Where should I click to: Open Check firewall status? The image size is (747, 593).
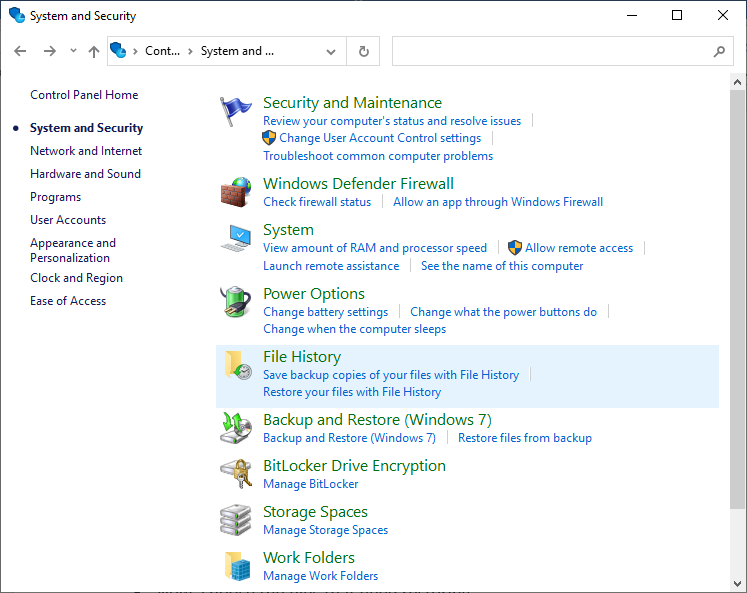pyautogui.click(x=317, y=202)
